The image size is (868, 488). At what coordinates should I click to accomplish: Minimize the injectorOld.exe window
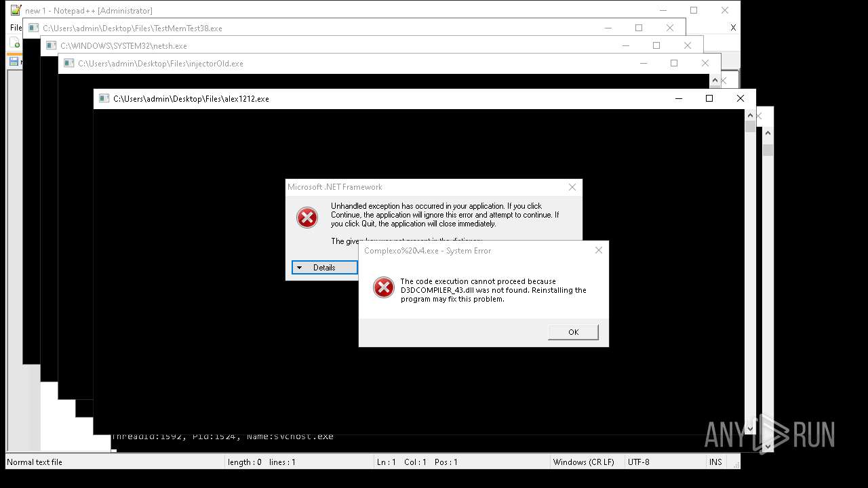(643, 63)
